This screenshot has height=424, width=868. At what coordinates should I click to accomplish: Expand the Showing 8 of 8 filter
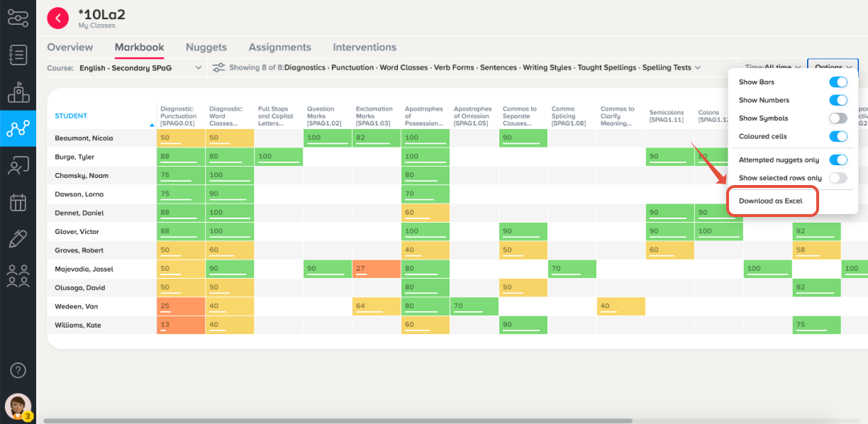457,67
